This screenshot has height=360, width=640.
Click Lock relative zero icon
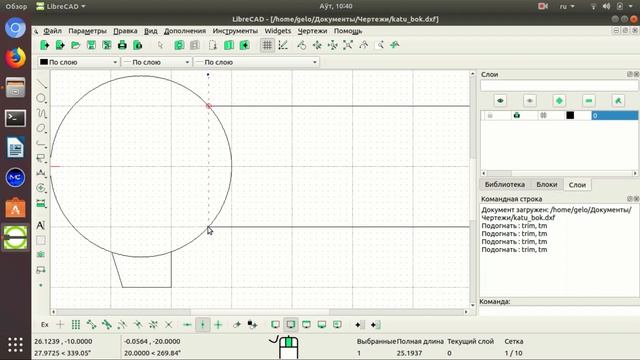[252, 325]
